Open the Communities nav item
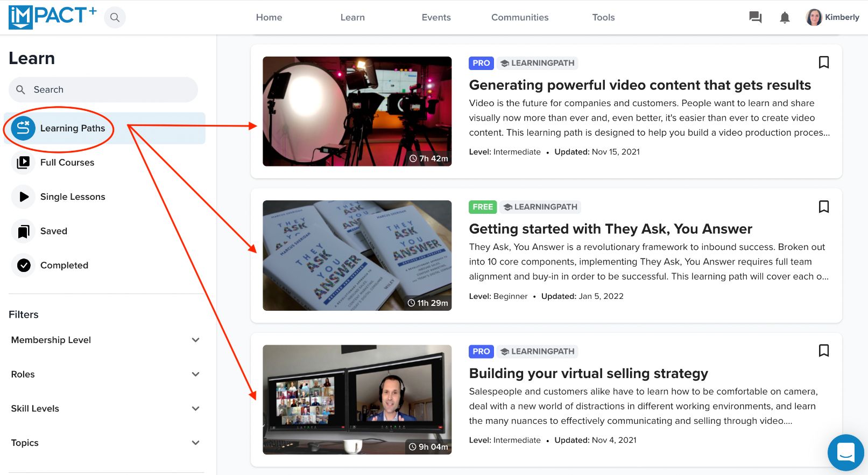 (x=520, y=17)
